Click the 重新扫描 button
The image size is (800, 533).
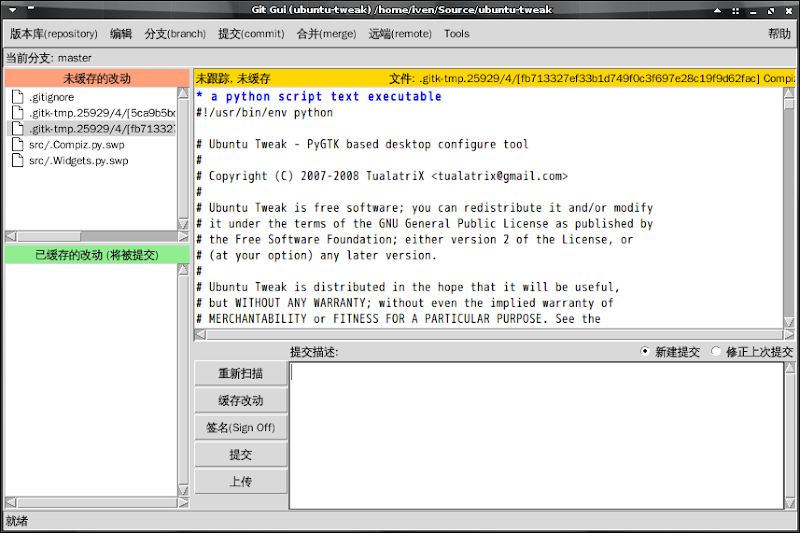tap(241, 373)
